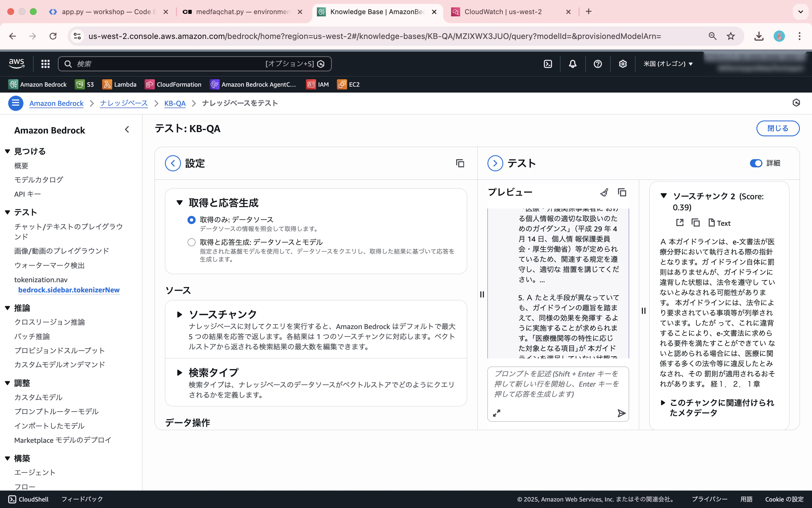Expand このチャンクに関連付けられたメタデータ
The image size is (812, 508).
click(663, 402)
